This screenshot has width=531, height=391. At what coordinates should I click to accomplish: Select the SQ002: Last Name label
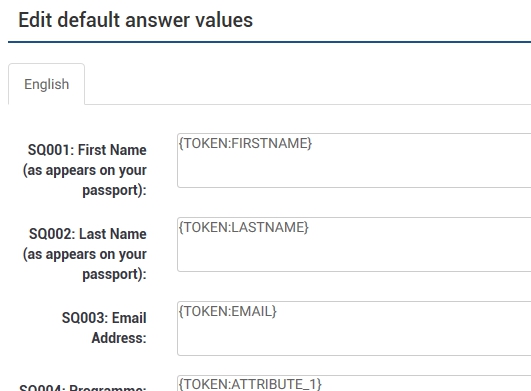pyautogui.click(x=85, y=254)
